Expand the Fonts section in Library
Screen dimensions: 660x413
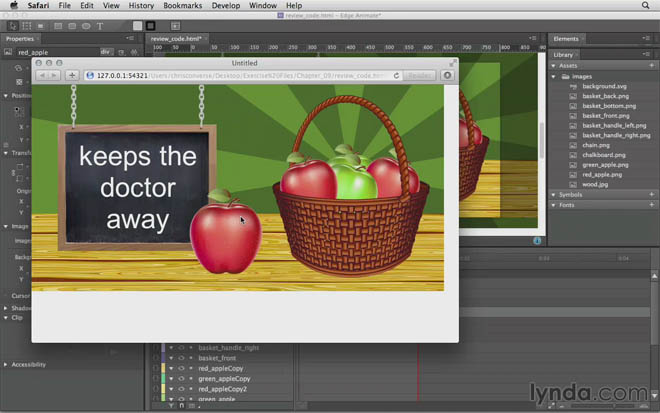pyautogui.click(x=554, y=205)
